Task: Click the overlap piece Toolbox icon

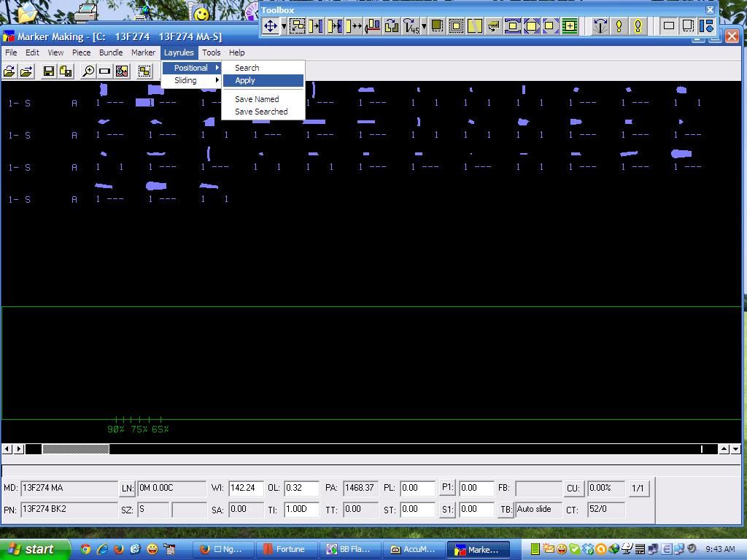Action: (334, 26)
